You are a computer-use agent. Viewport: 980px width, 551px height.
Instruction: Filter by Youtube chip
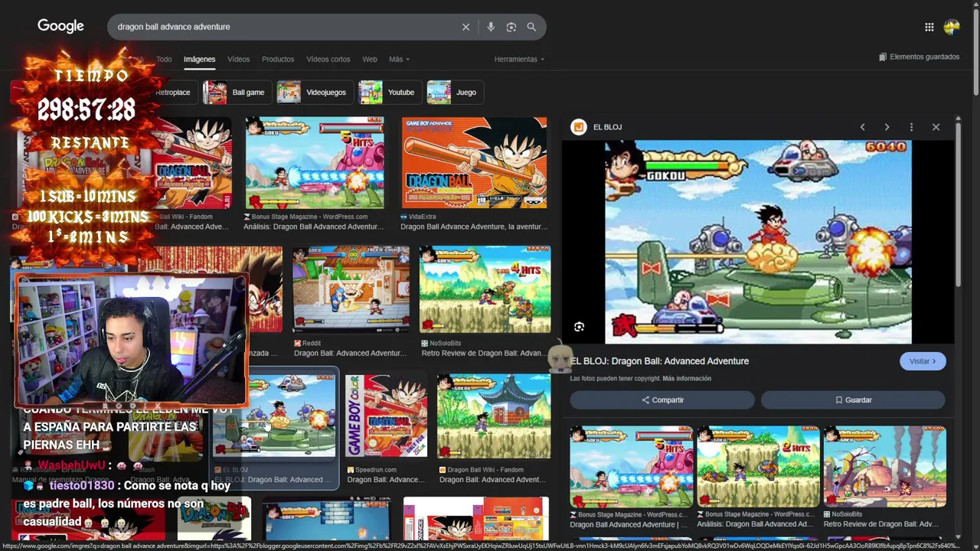389,93
